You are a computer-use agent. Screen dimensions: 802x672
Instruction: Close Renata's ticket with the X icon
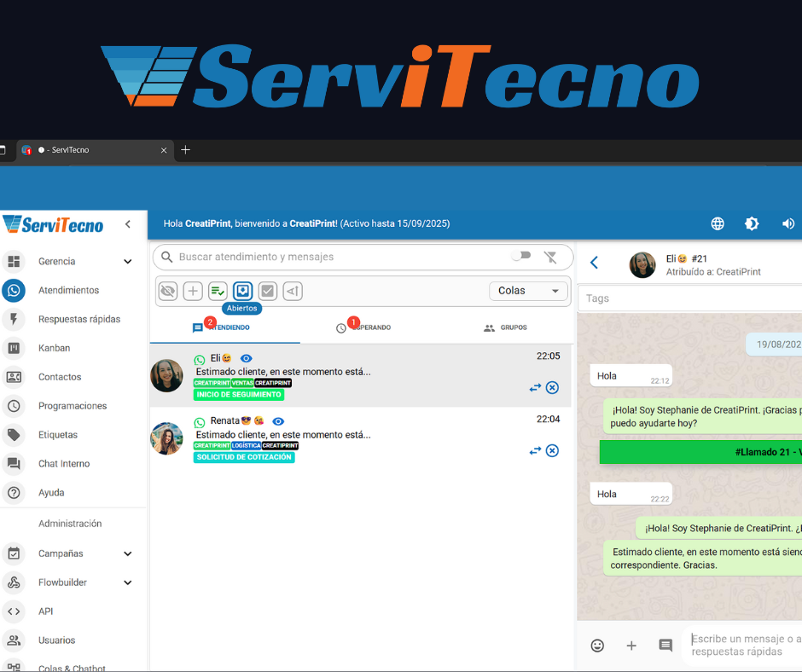click(x=552, y=451)
